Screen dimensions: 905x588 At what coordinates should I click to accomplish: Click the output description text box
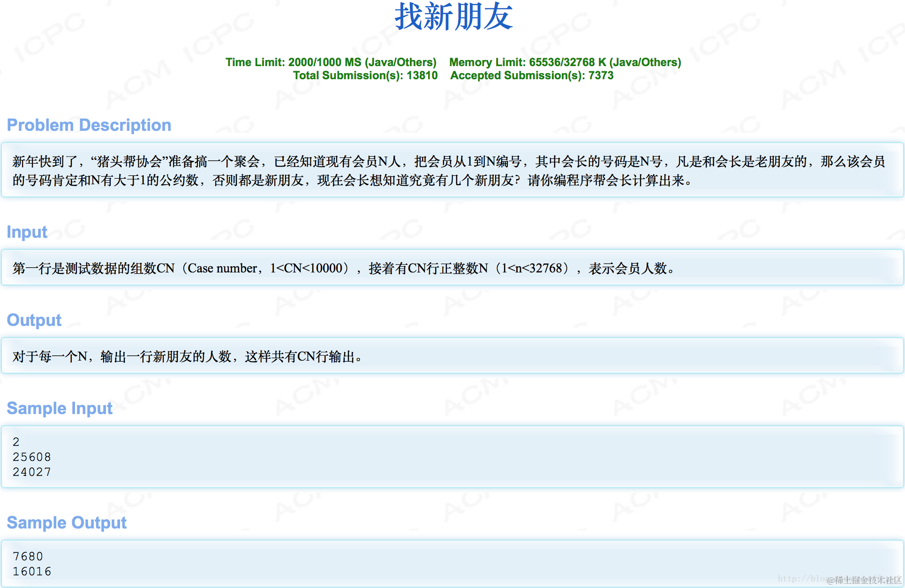[x=188, y=357]
